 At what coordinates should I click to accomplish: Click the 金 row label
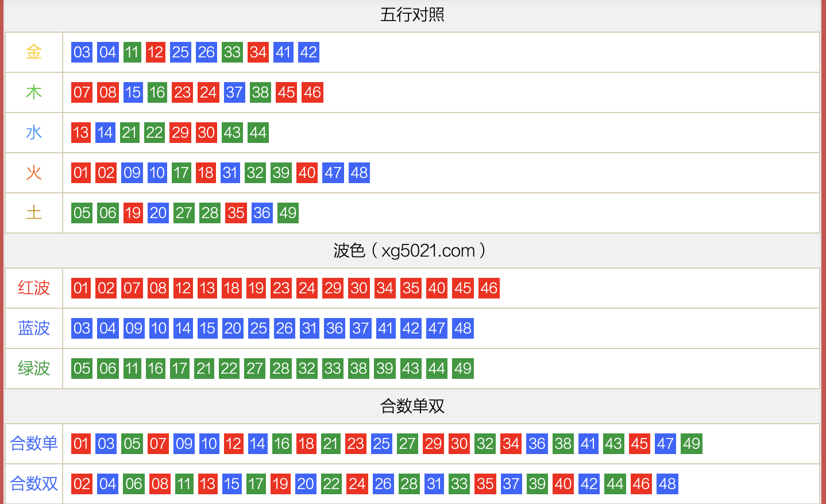click(x=33, y=52)
